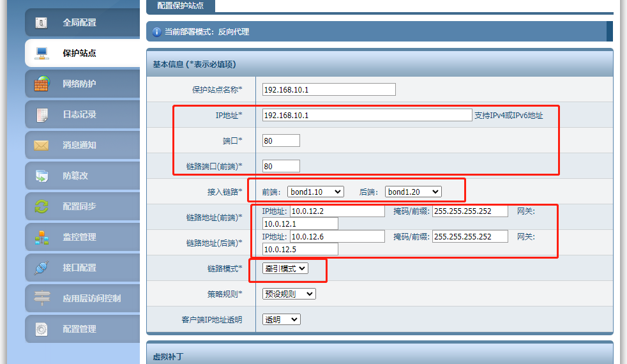This screenshot has height=364, width=627.
Task: Select the 配置保护站点 tab
Action: [180, 6]
